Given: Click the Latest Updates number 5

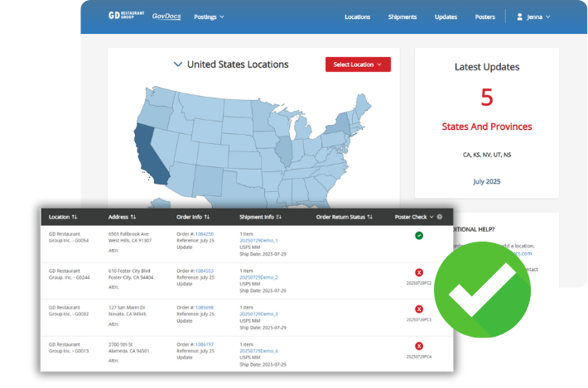Looking at the screenshot, I should (x=487, y=98).
